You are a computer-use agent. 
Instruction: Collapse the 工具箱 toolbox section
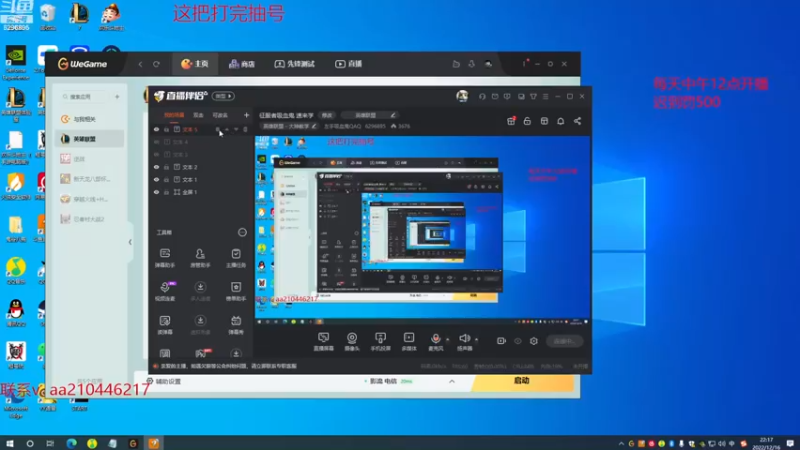tap(242, 233)
